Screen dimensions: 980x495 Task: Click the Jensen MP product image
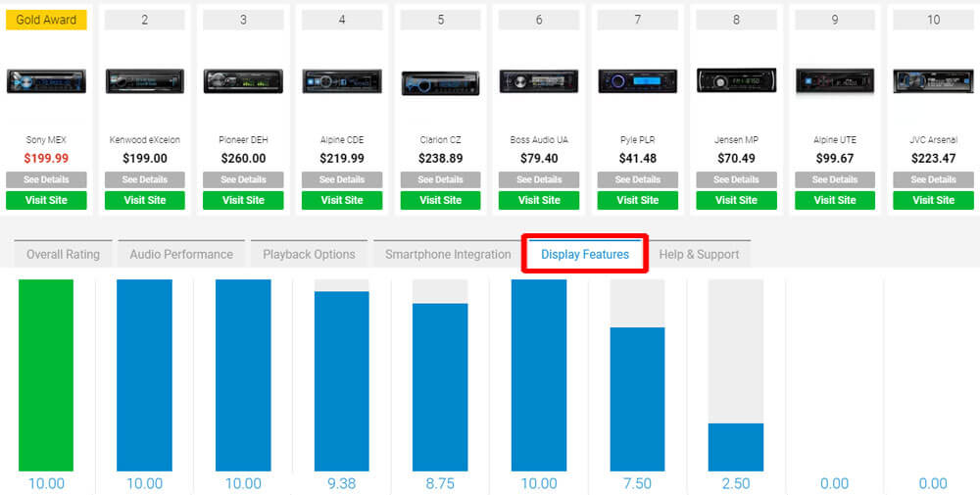pyautogui.click(x=736, y=80)
